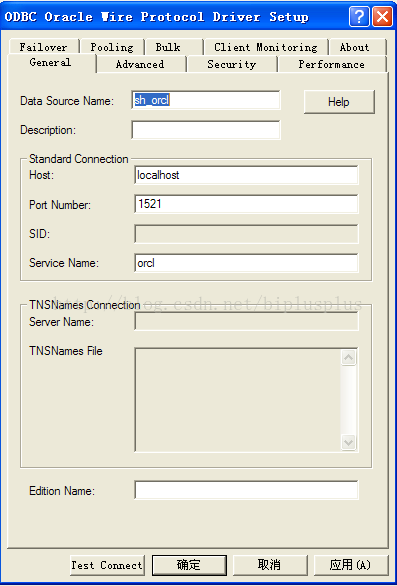Click the Server Name label
Screen dimensions: 397x586
(61, 322)
